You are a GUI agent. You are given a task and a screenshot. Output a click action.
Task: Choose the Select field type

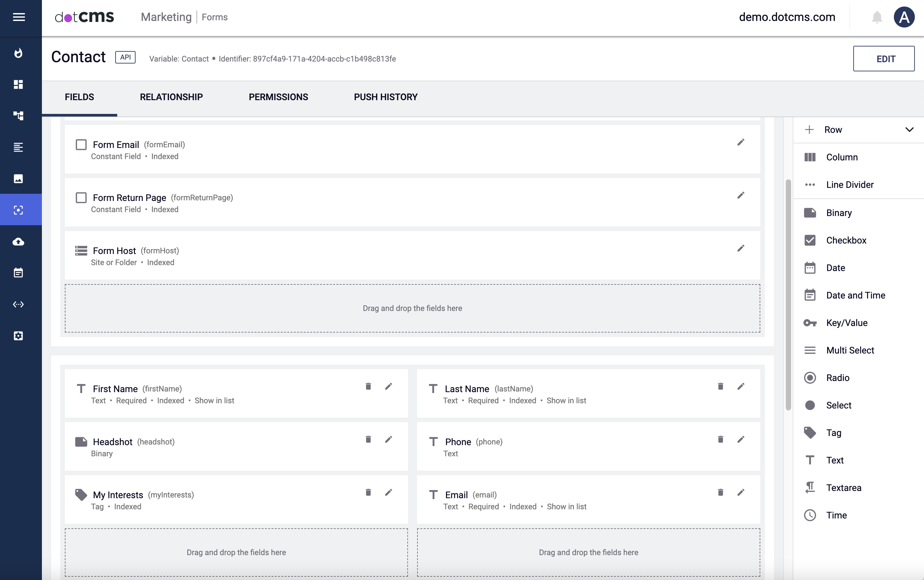[x=839, y=405]
